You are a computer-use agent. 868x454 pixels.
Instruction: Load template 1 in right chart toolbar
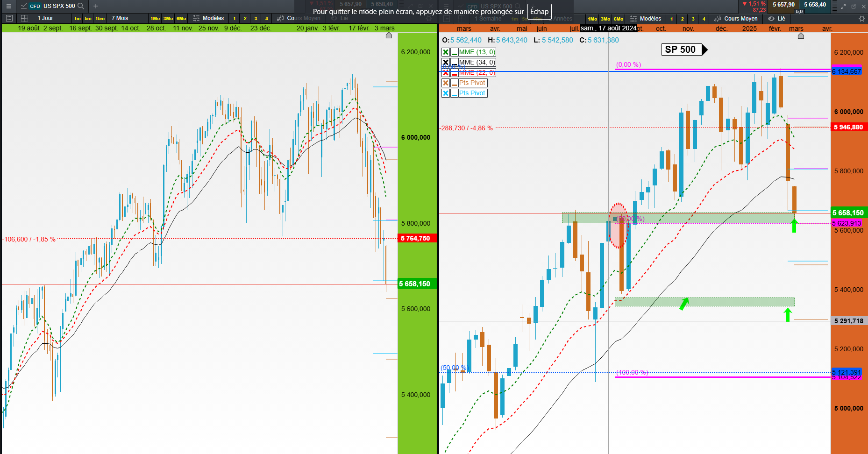[672, 19]
